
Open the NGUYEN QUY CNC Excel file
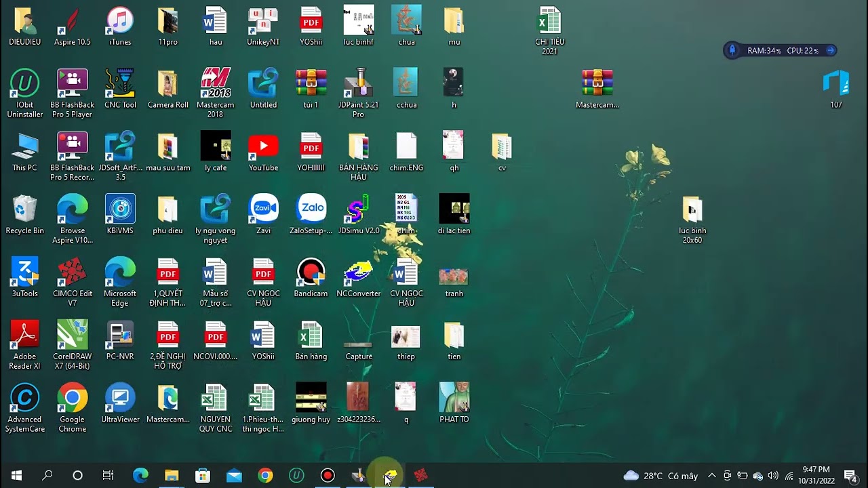[x=216, y=409]
